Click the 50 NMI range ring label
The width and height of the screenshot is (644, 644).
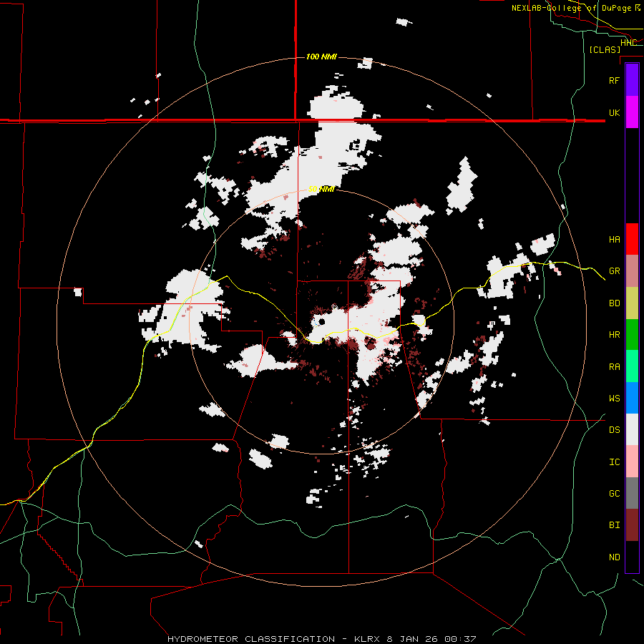click(321, 189)
